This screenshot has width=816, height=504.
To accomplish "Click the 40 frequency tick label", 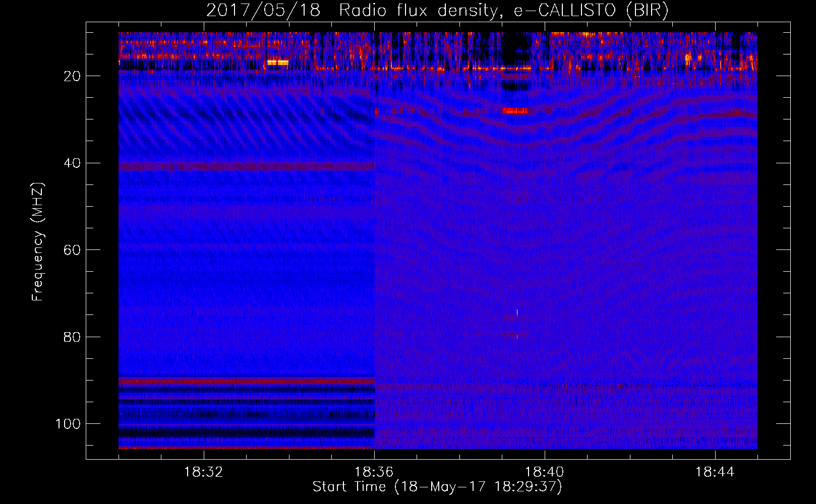I will tap(72, 163).
